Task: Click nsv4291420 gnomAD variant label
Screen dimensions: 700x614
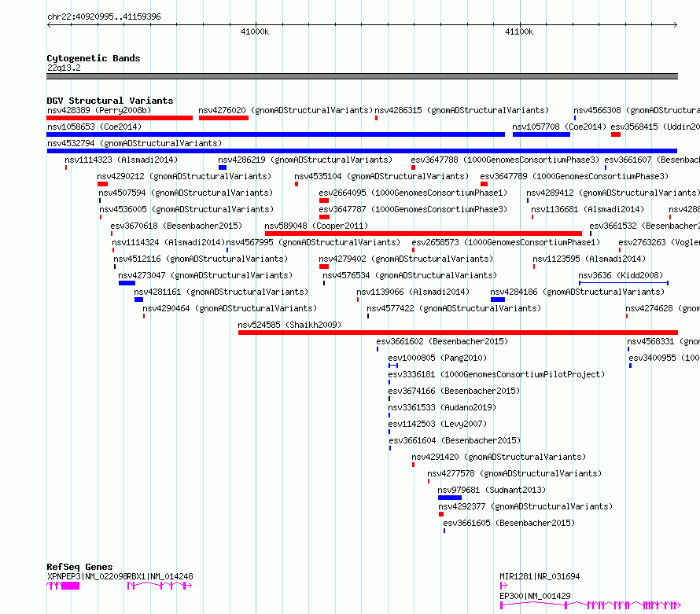Action: (499, 457)
